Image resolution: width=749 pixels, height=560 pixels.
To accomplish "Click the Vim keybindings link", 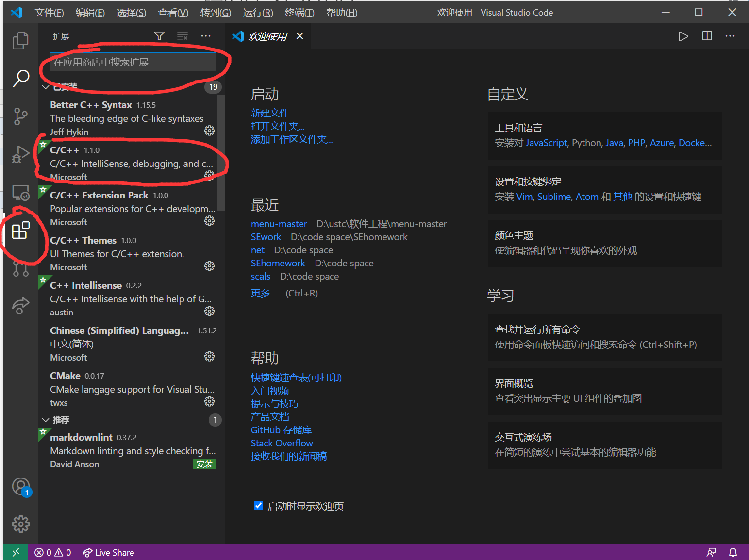I will 524,197.
